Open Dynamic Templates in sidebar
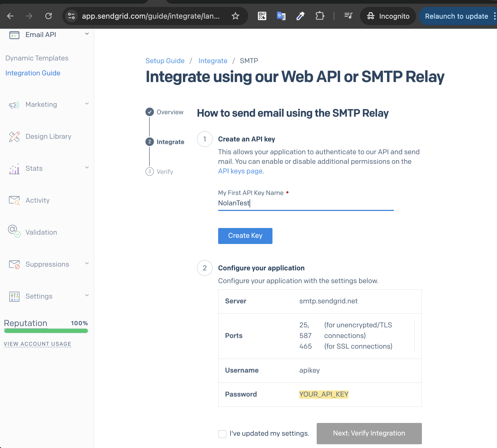 click(x=37, y=58)
